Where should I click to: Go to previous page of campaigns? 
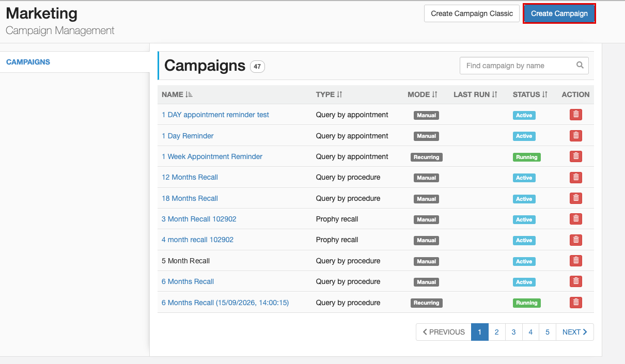pyautogui.click(x=444, y=332)
